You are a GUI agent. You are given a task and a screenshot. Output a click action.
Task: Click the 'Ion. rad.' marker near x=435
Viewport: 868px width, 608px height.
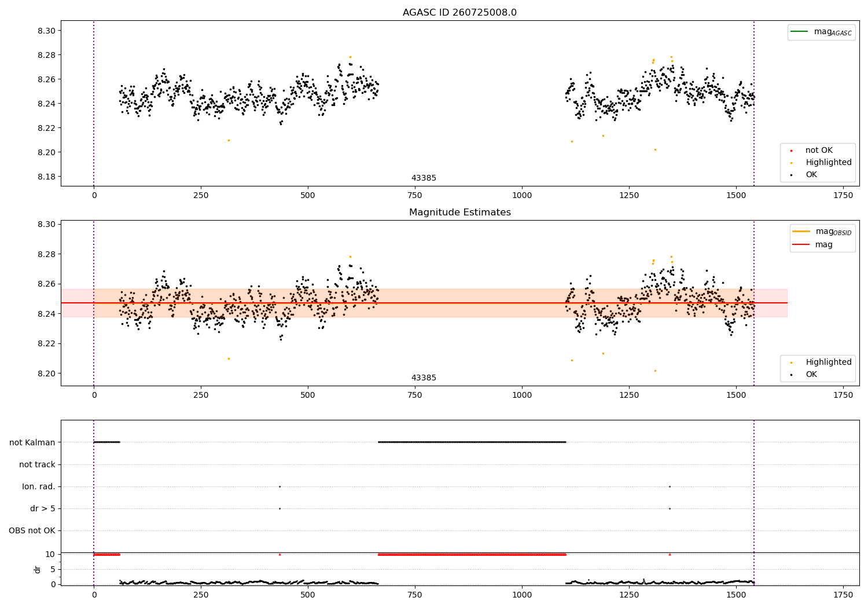click(279, 486)
